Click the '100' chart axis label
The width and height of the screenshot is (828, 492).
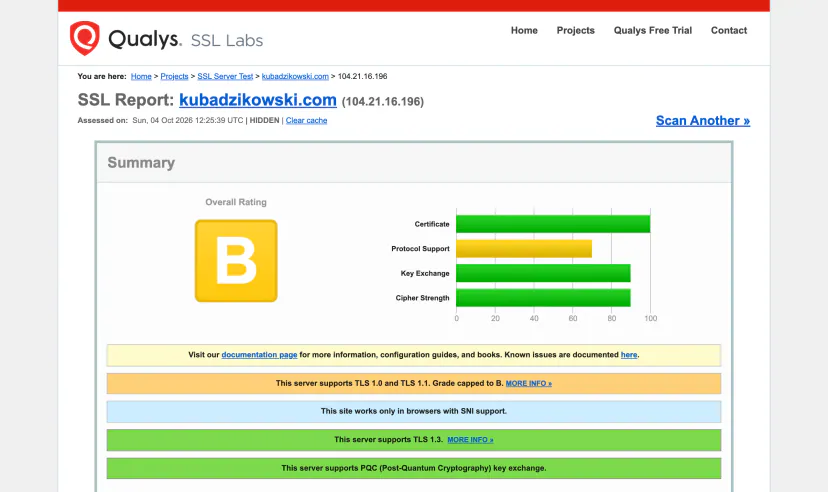(x=651, y=318)
